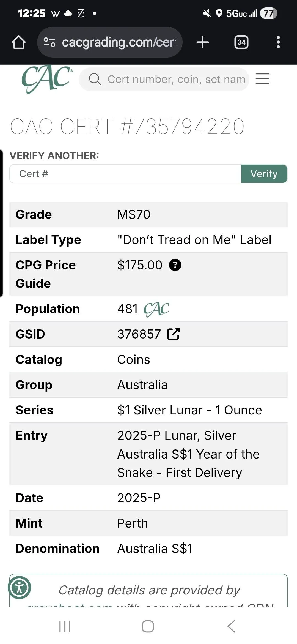Tap Android recent apps button

(65, 626)
